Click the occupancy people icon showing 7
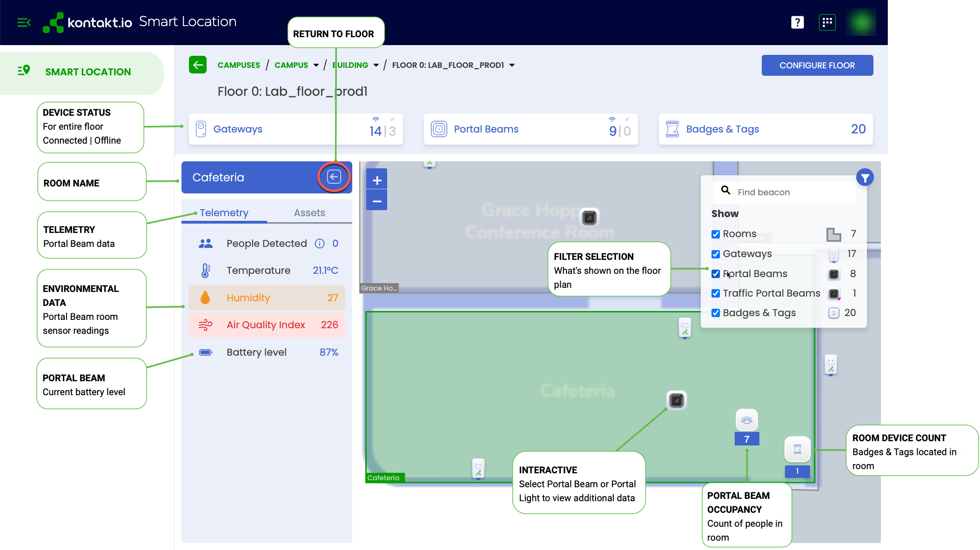The width and height of the screenshot is (980, 550). coord(747,420)
